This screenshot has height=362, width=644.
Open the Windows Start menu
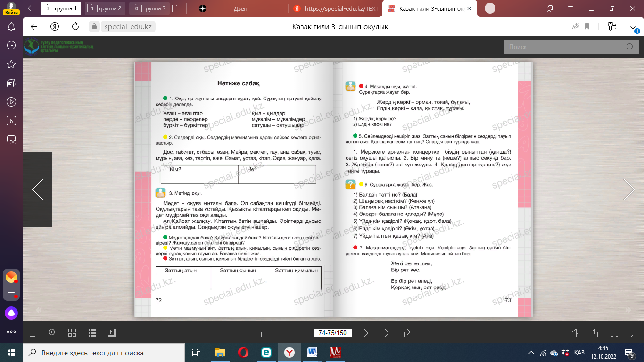11,353
